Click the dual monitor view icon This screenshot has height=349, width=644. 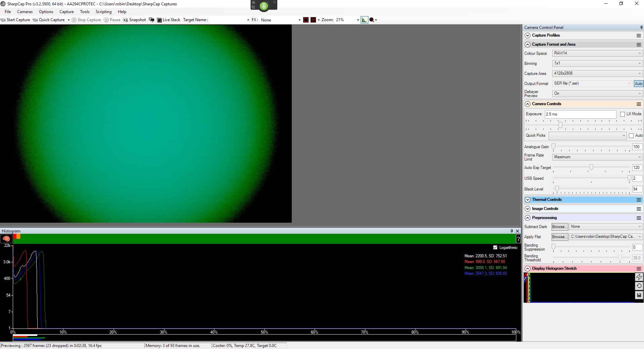(x=152, y=20)
